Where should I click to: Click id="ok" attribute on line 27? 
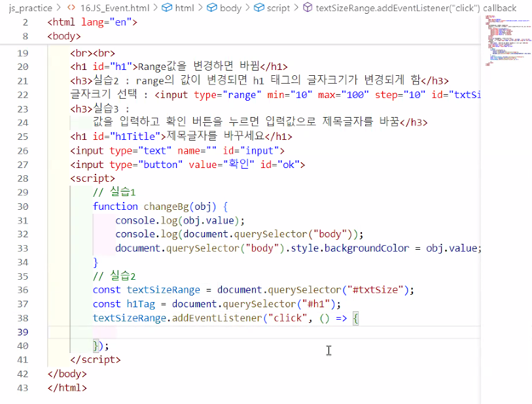point(280,165)
